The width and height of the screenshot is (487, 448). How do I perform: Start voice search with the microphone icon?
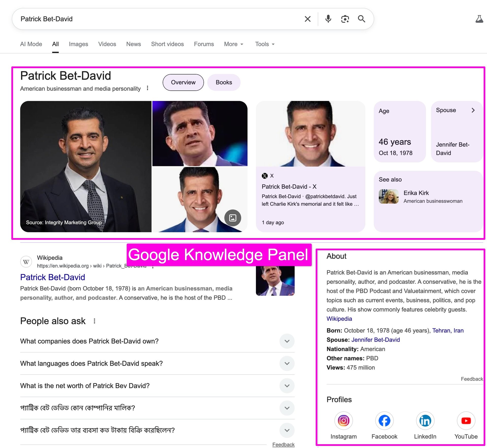(328, 19)
